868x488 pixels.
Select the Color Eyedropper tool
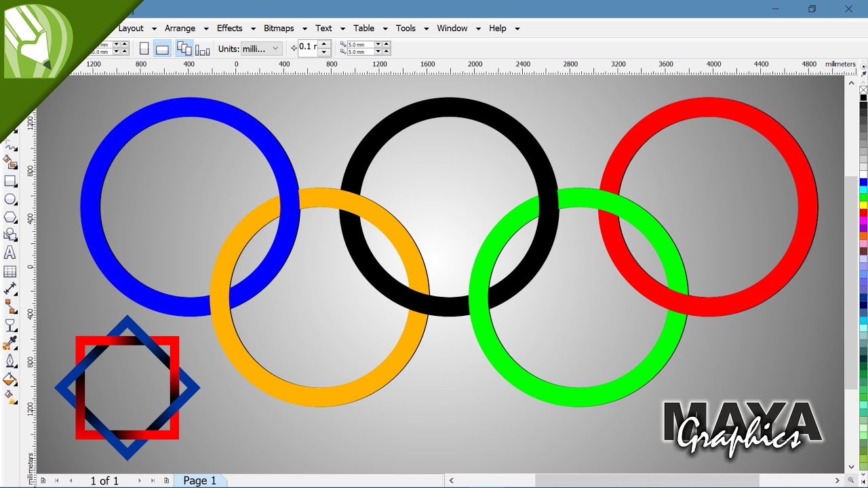click(x=11, y=343)
